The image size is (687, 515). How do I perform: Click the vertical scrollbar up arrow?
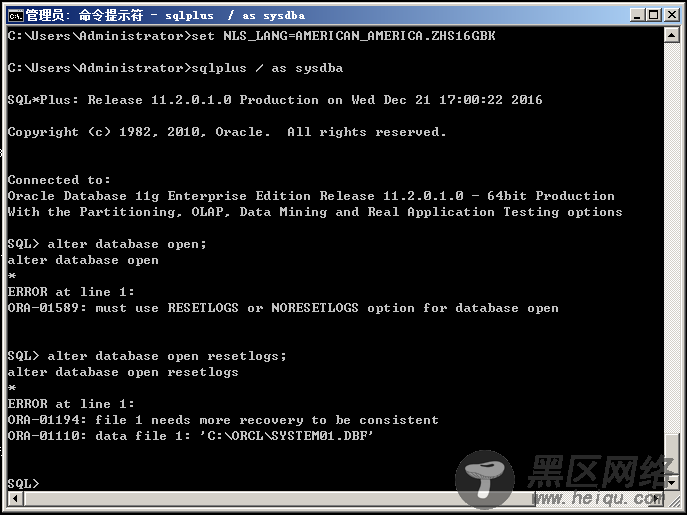(x=672, y=35)
